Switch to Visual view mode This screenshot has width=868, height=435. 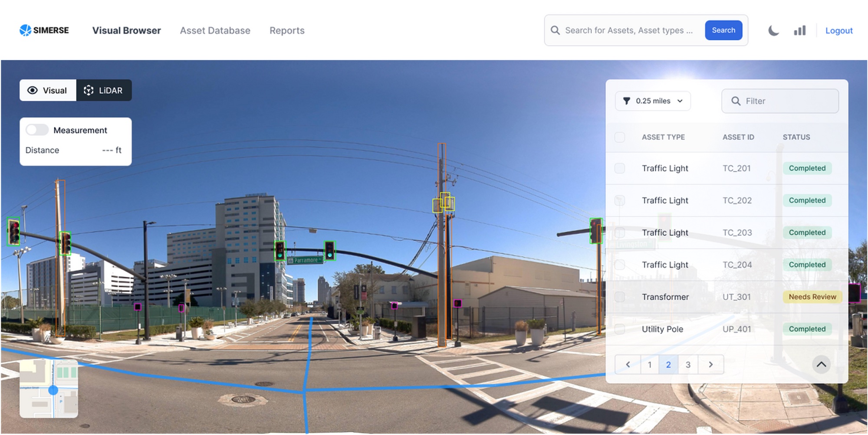48,90
